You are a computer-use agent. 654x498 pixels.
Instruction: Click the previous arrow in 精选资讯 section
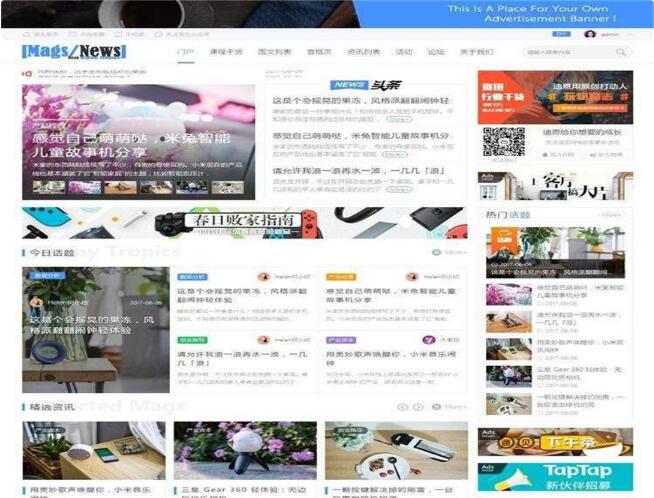coord(403,407)
